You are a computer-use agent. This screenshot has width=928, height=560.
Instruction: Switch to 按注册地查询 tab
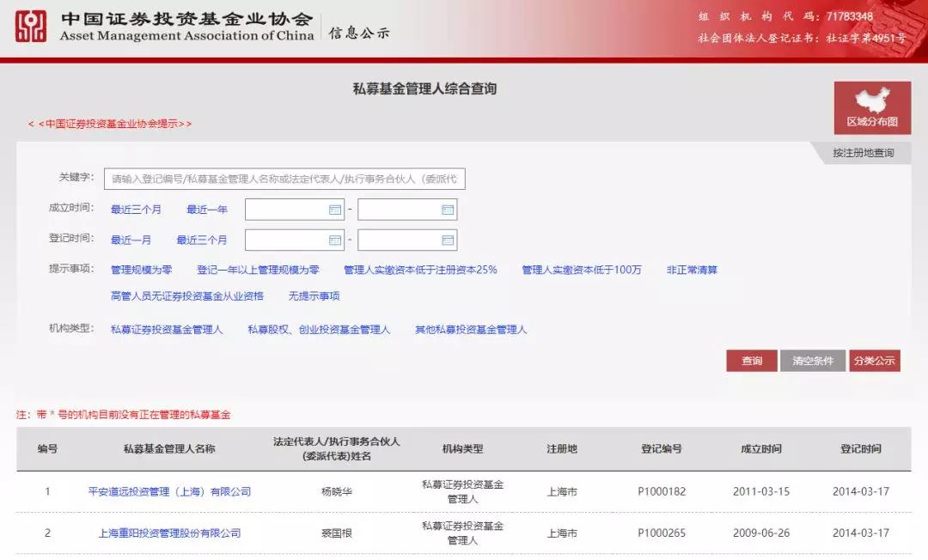[863, 153]
